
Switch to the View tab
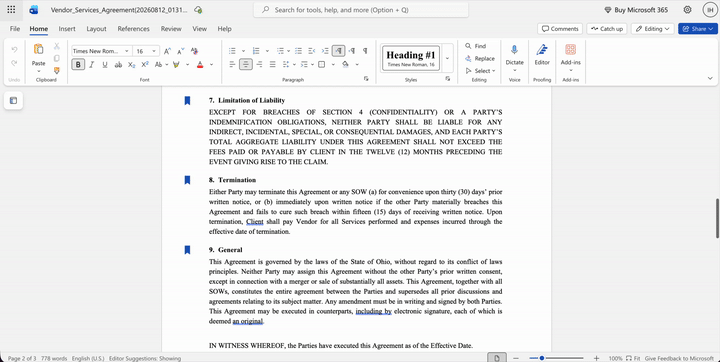coord(199,28)
